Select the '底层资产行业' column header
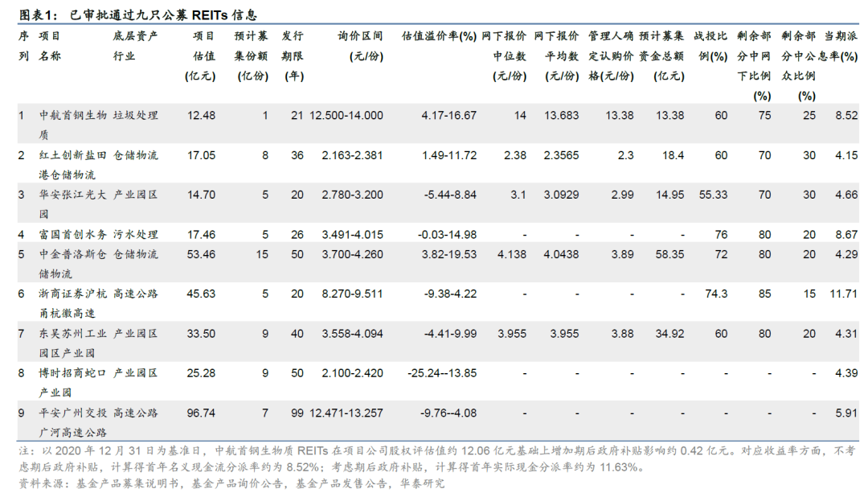 [136, 46]
